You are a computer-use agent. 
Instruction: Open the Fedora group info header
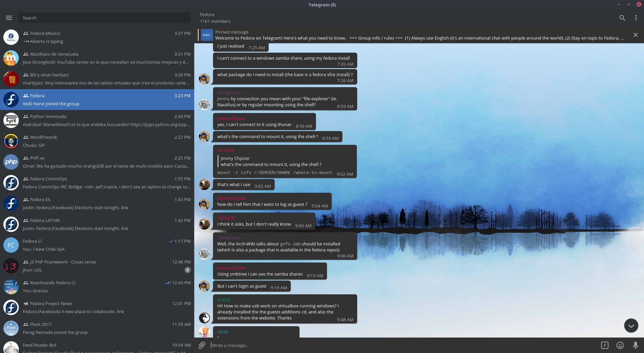tap(215, 18)
